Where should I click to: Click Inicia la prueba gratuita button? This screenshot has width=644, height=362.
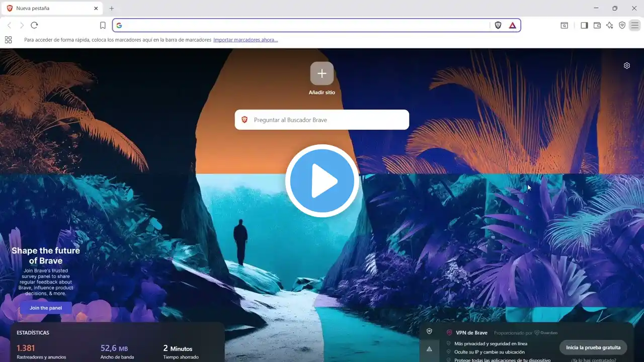coord(593,347)
